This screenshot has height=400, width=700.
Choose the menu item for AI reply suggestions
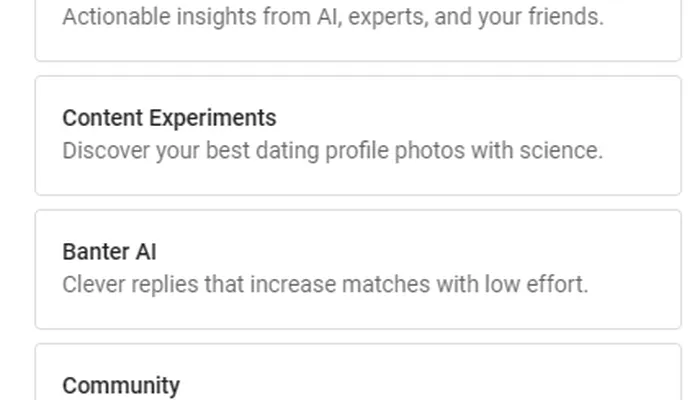click(x=358, y=269)
